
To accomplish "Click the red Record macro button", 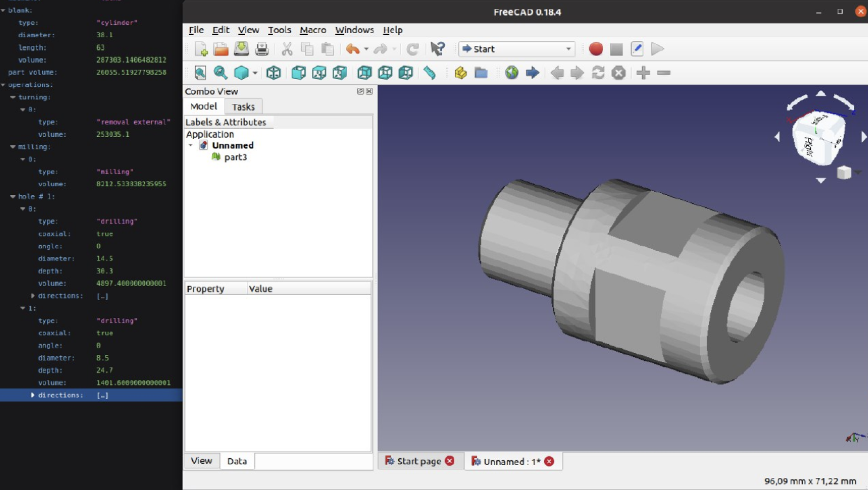I will pyautogui.click(x=596, y=49).
